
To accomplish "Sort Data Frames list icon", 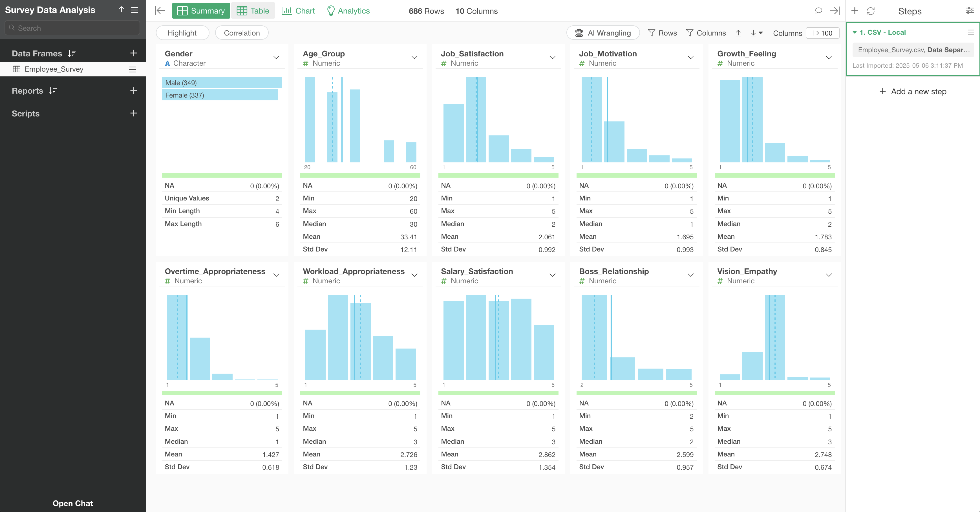I will coord(72,54).
